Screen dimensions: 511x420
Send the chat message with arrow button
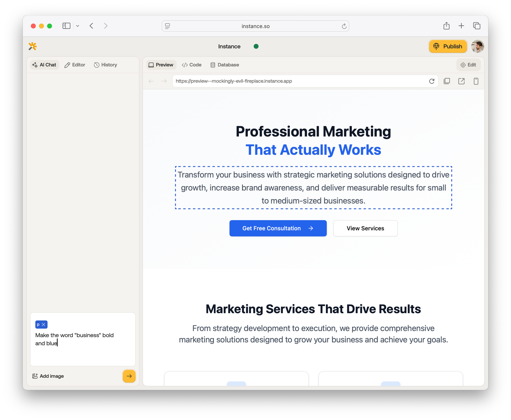[x=129, y=376]
